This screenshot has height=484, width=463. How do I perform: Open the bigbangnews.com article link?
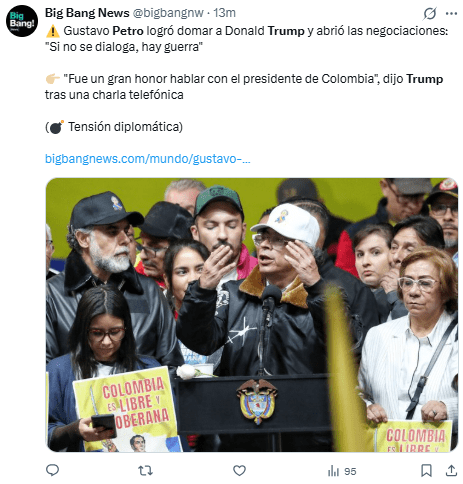click(148, 159)
